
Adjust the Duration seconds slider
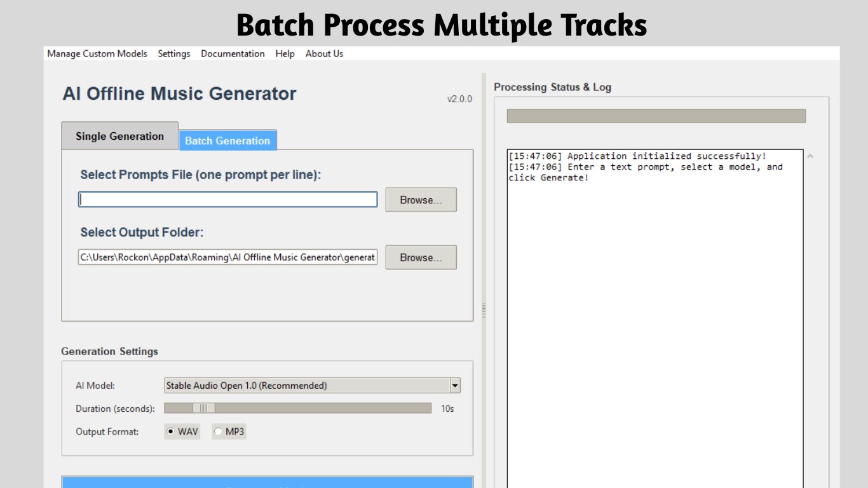205,408
